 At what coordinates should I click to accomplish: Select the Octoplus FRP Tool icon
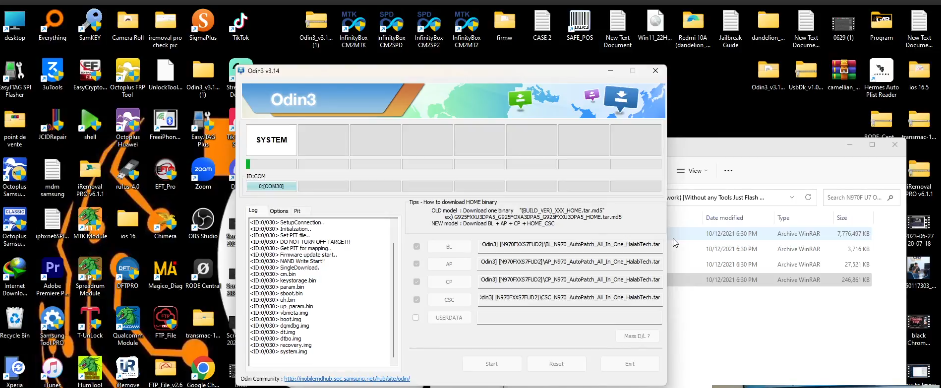coord(127,79)
